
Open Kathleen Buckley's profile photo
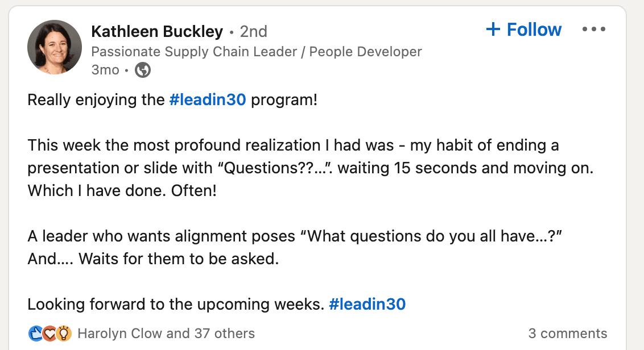pos(55,47)
